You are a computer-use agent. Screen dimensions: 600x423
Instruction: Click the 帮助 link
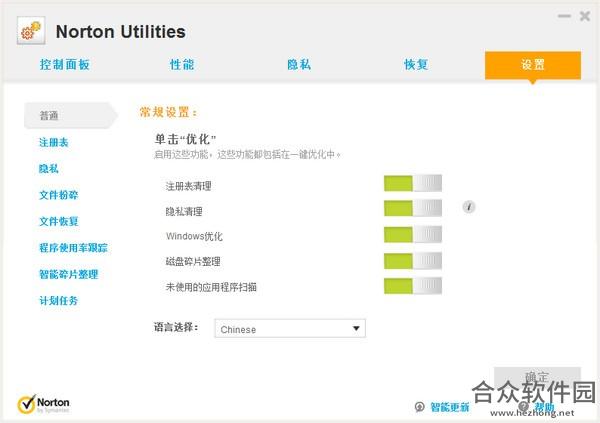tap(544, 407)
